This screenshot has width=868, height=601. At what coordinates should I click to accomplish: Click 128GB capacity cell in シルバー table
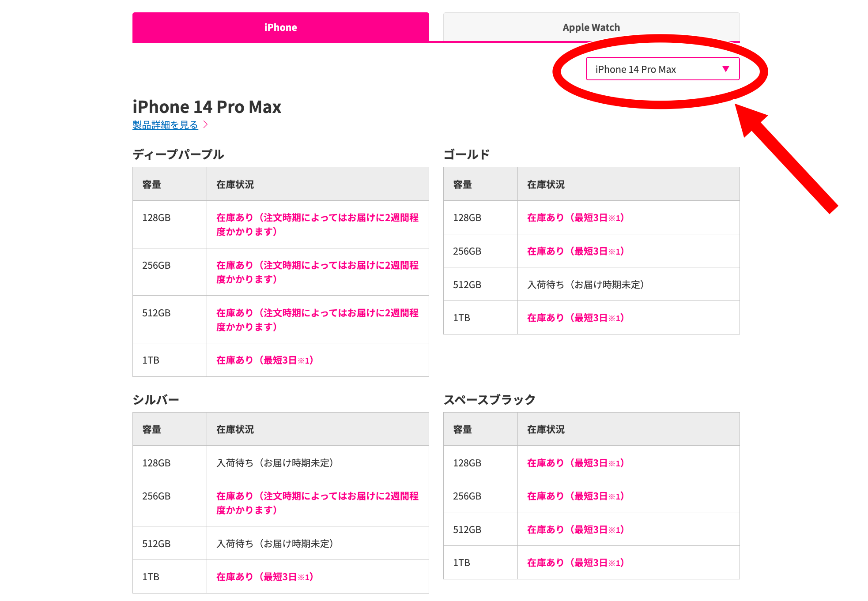pyautogui.click(x=170, y=463)
